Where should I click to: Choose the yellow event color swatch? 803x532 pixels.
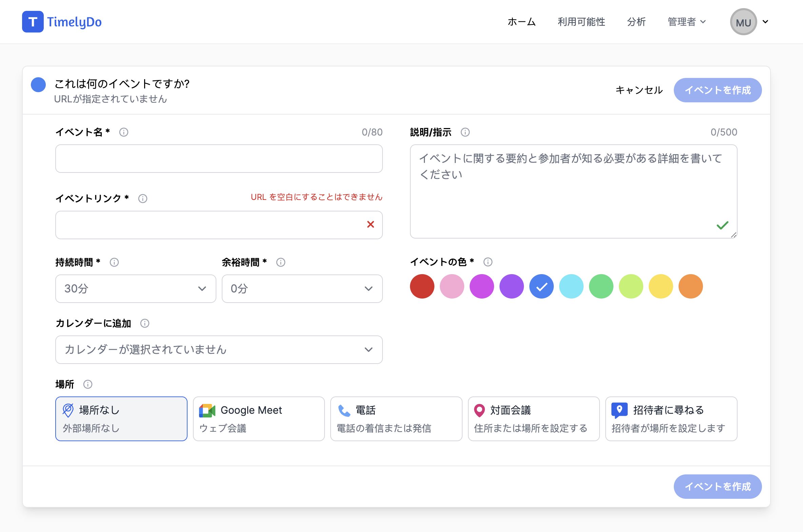[661, 286]
